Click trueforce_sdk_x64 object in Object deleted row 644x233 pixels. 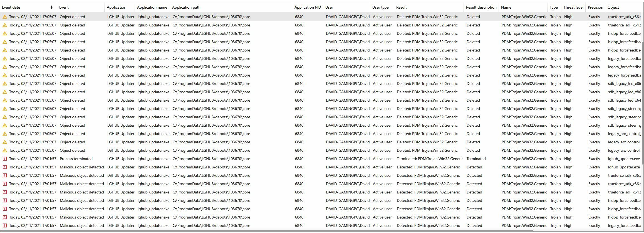(x=624, y=25)
